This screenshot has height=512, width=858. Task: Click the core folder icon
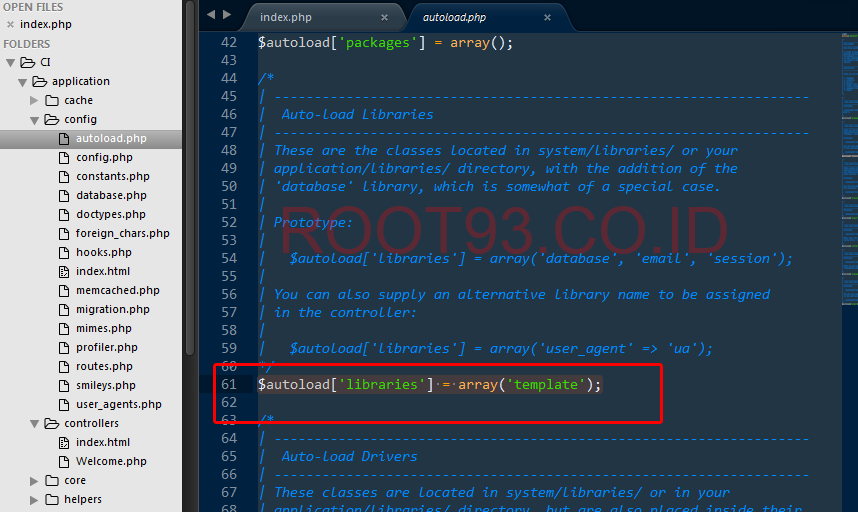52,481
